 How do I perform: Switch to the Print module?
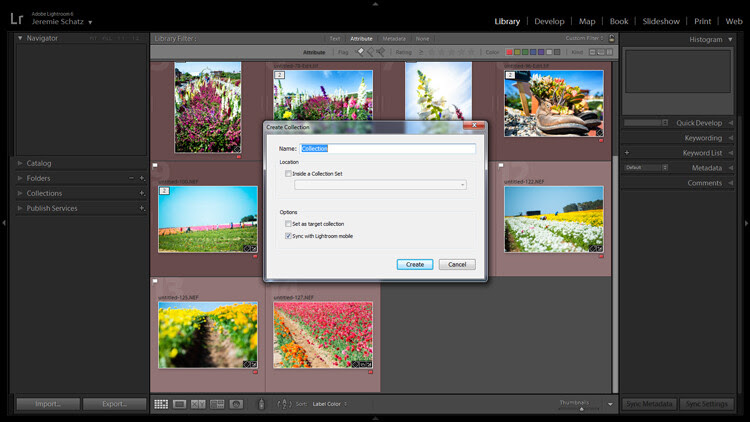pyautogui.click(x=703, y=22)
